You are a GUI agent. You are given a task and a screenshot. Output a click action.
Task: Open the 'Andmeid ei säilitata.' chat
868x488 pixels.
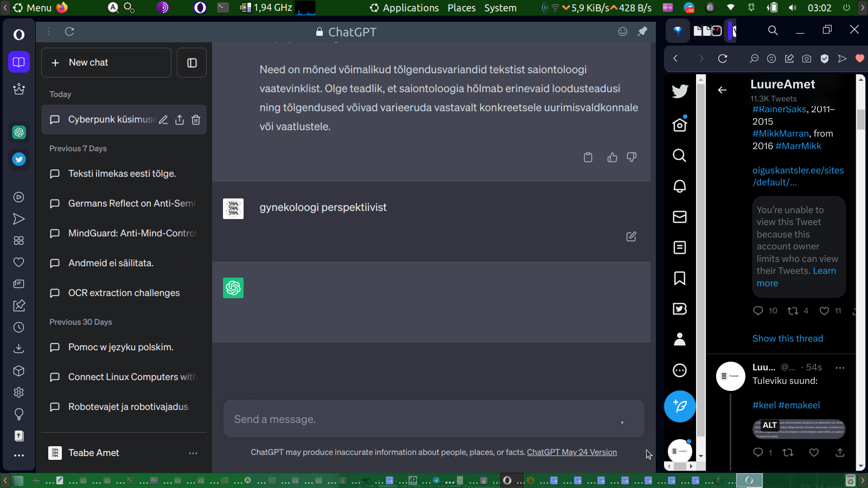click(124, 263)
